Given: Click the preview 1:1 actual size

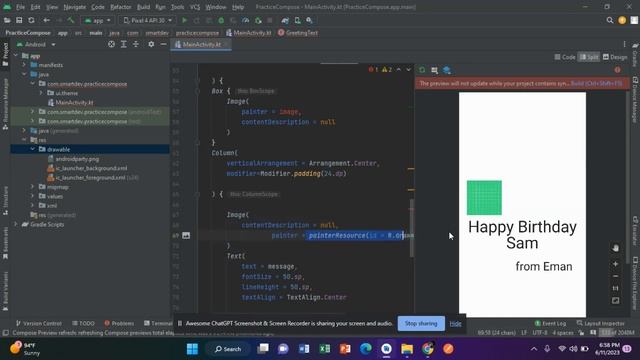Looking at the screenshot, I should [x=615, y=289].
